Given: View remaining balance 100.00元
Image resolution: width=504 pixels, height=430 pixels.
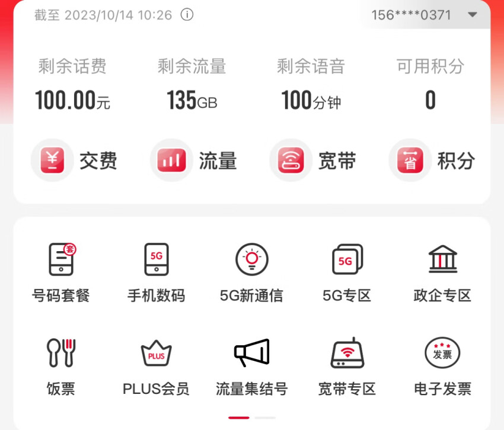Looking at the screenshot, I should 72,101.
